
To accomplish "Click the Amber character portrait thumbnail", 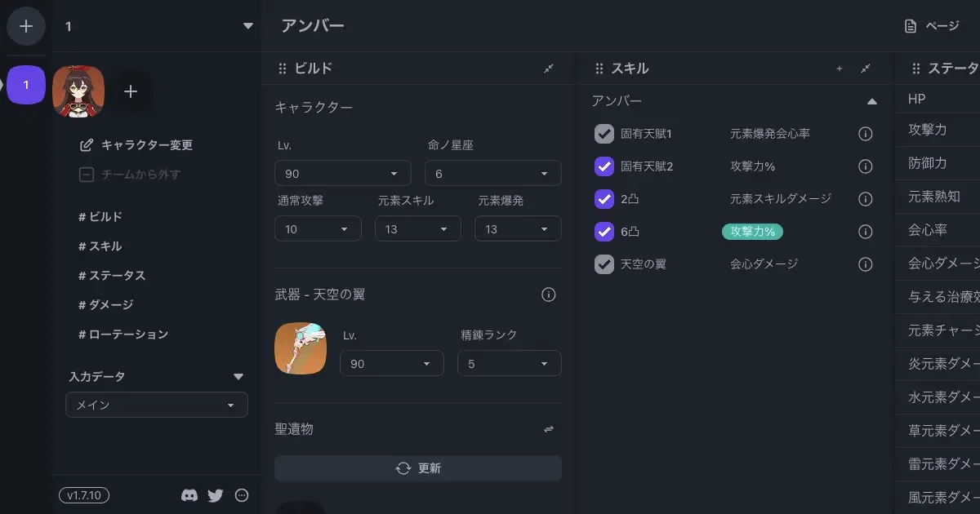I will click(78, 92).
